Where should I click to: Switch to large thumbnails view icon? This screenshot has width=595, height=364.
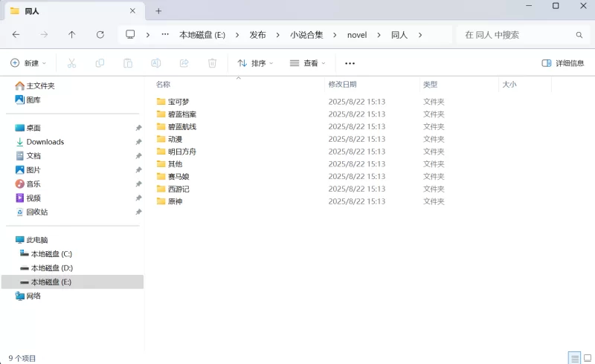588,358
